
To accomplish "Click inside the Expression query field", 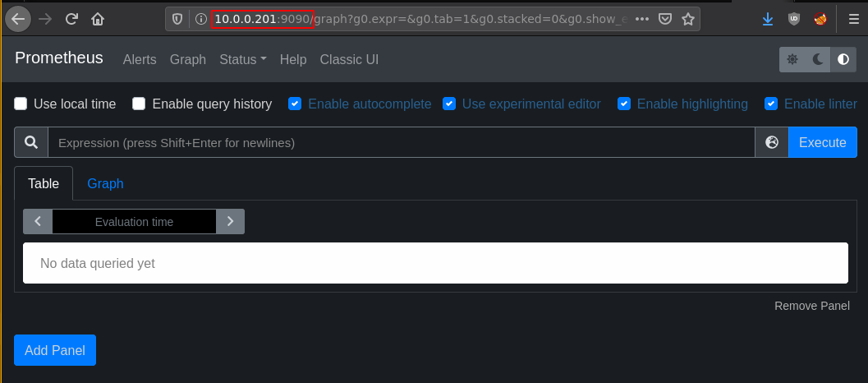I will pos(402,142).
